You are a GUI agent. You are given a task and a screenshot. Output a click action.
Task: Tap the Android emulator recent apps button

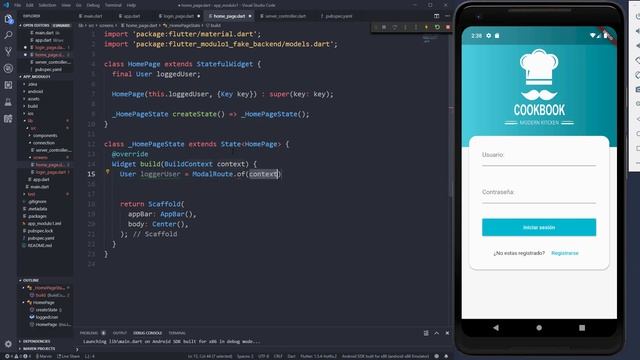click(582, 328)
